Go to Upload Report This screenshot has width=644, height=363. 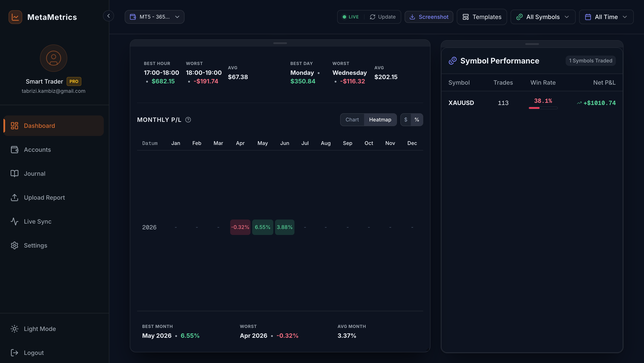click(54, 198)
